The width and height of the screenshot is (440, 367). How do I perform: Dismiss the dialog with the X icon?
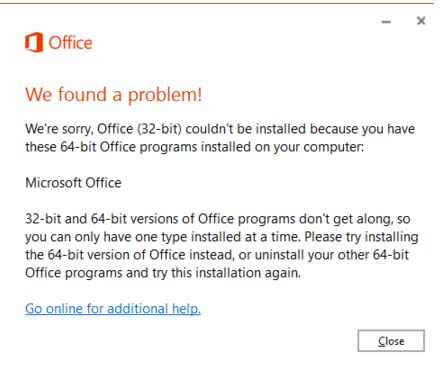click(x=421, y=21)
